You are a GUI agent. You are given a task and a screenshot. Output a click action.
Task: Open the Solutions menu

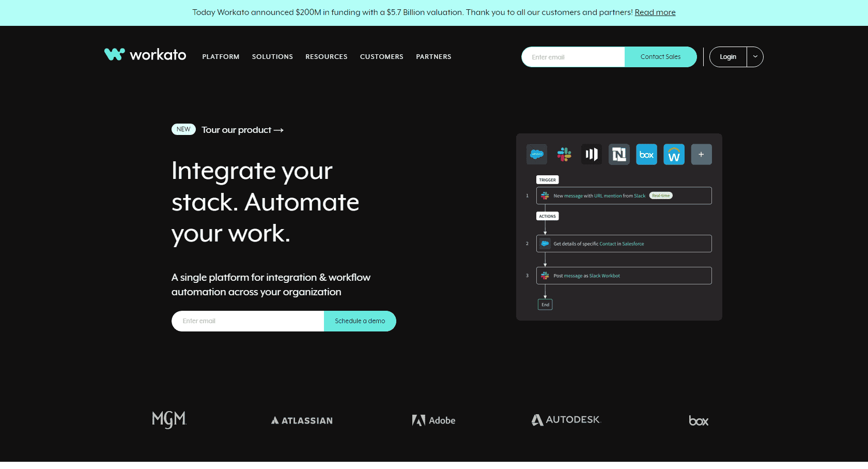[x=272, y=57]
